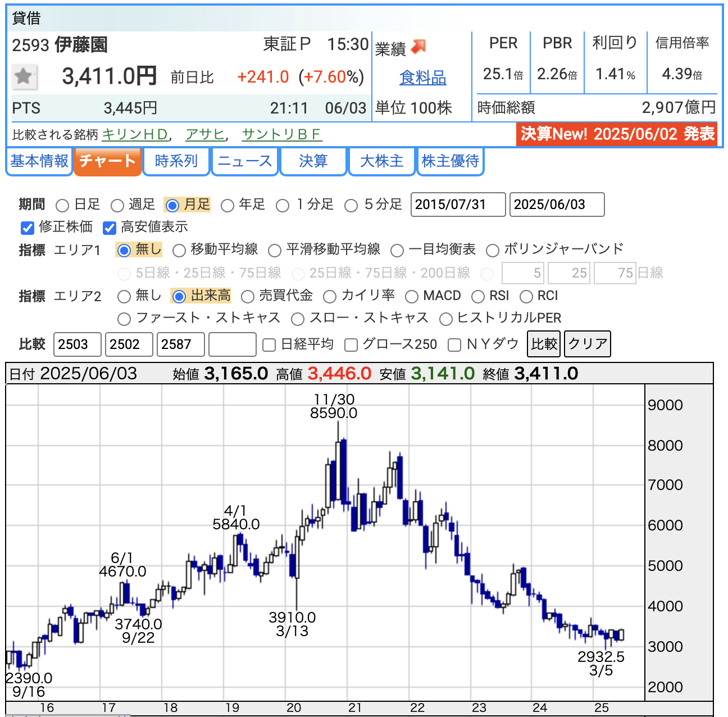Select 売買代金 radio
This screenshot has width=728, height=717.
coord(248,296)
